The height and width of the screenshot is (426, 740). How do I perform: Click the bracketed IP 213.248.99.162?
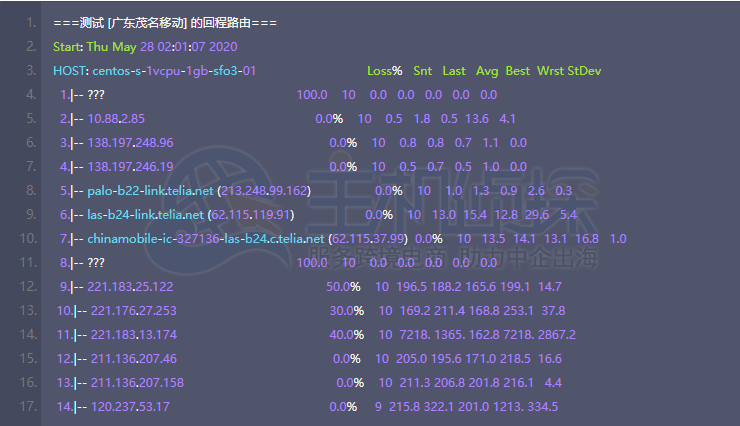pyautogui.click(x=264, y=191)
